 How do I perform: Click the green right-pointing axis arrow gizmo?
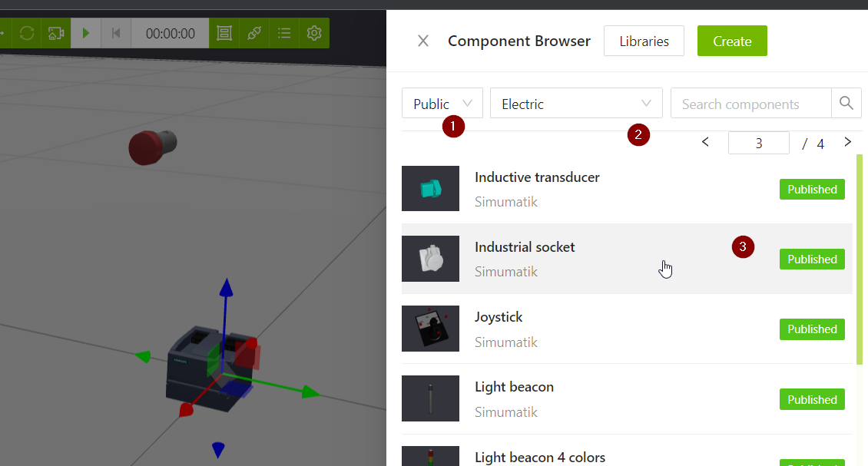[x=311, y=392]
